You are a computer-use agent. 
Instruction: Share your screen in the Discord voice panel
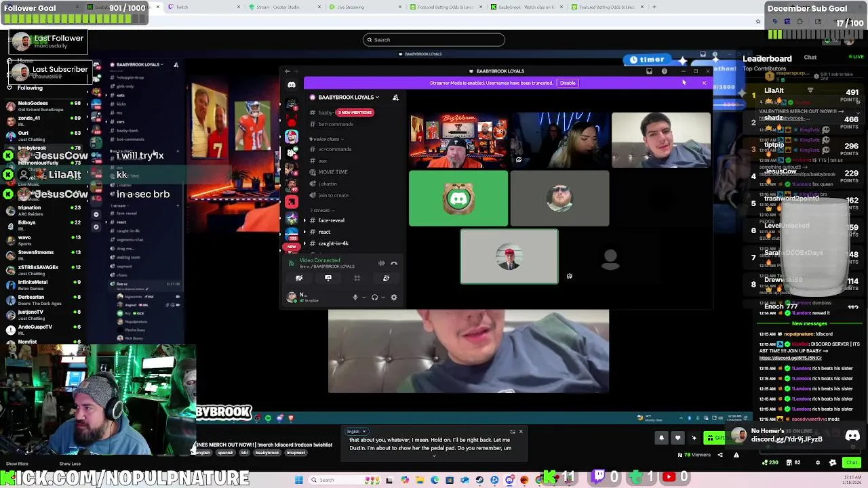328,278
